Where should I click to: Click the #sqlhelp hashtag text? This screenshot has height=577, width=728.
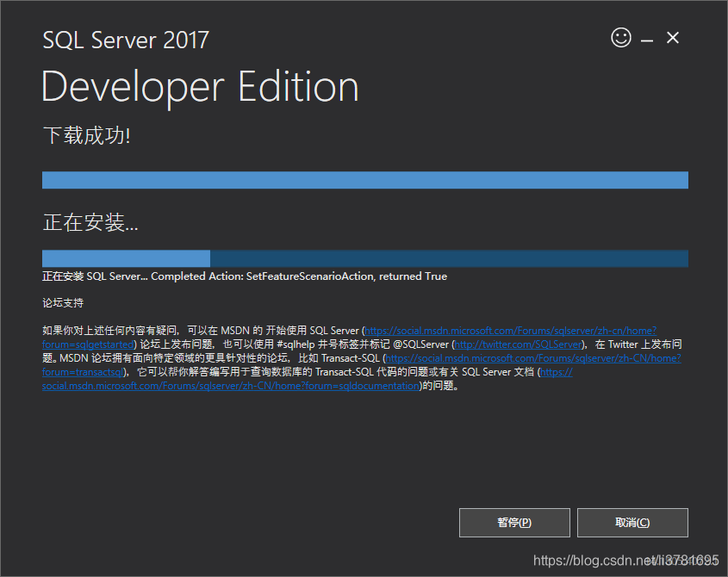pos(296,344)
